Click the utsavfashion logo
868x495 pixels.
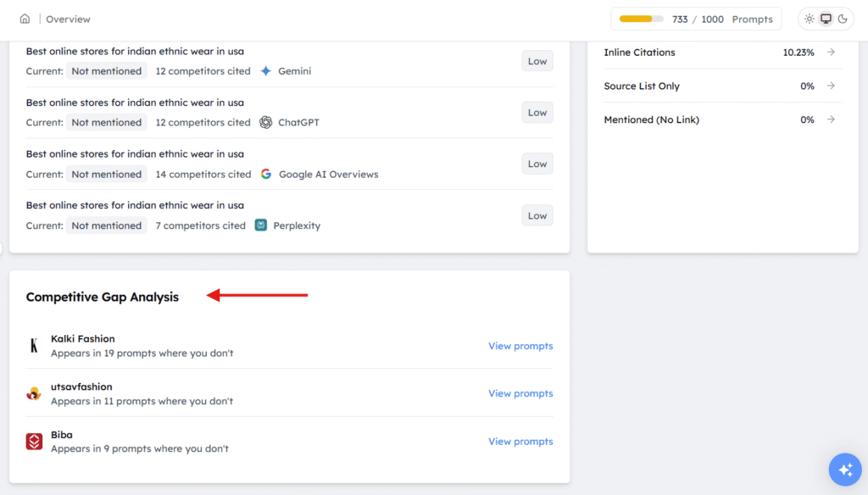[34, 393]
